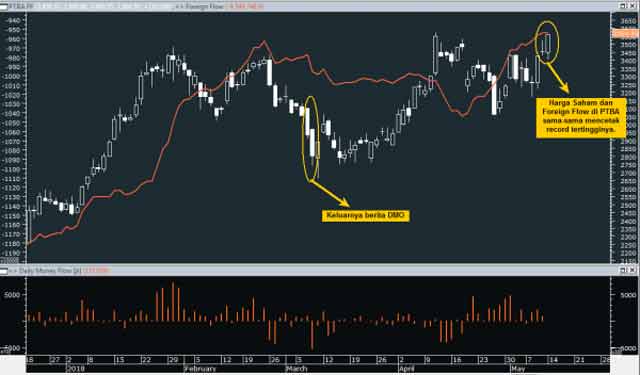Image resolution: width=640 pixels, height=375 pixels.
Task: Click the date tick labeled 21
Action: (579, 360)
